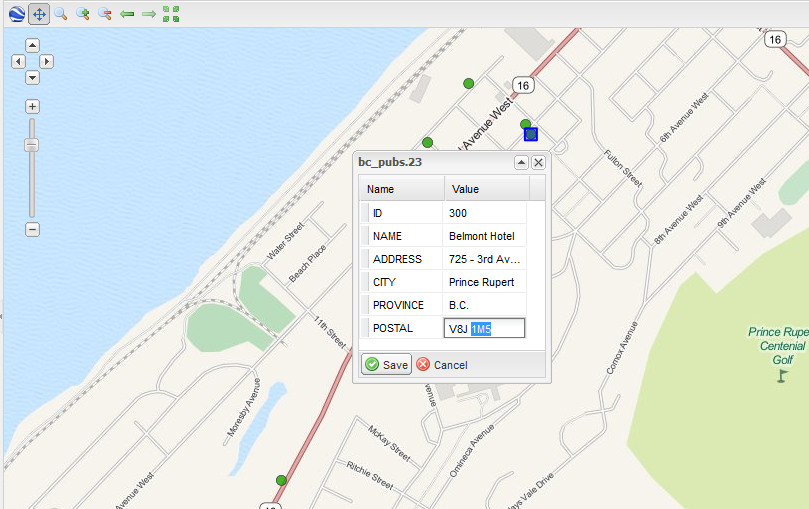Select the blue highlighted pub marker
Image resolution: width=809 pixels, height=509 pixels.
click(x=531, y=134)
